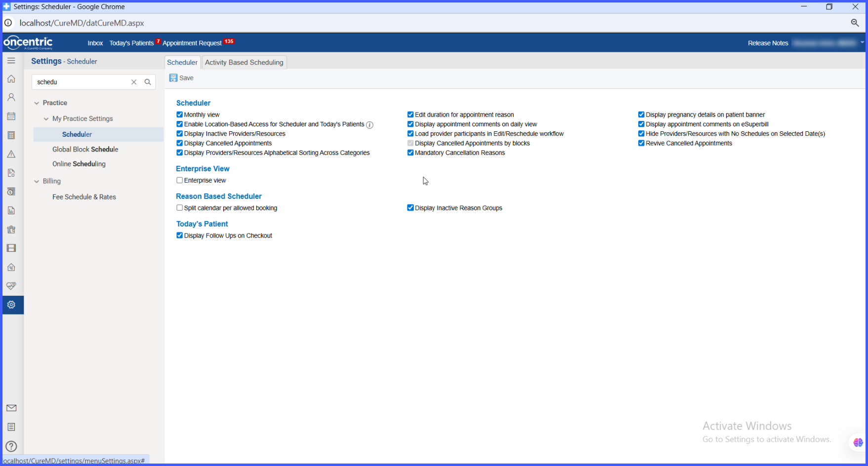Open Today's Patients from the top bar
Image resolution: width=868 pixels, height=466 pixels.
click(131, 43)
